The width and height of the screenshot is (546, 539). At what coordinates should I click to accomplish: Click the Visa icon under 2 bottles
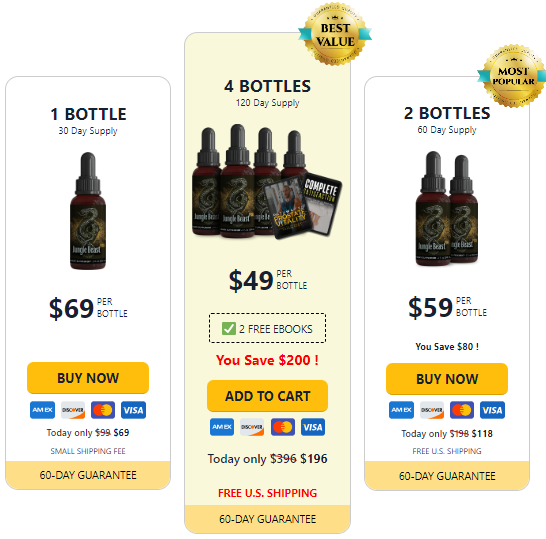click(x=492, y=410)
